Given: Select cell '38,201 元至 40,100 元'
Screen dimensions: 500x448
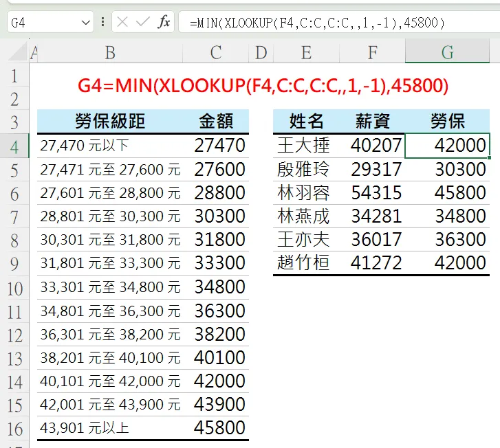Looking at the screenshot, I should [110, 357].
